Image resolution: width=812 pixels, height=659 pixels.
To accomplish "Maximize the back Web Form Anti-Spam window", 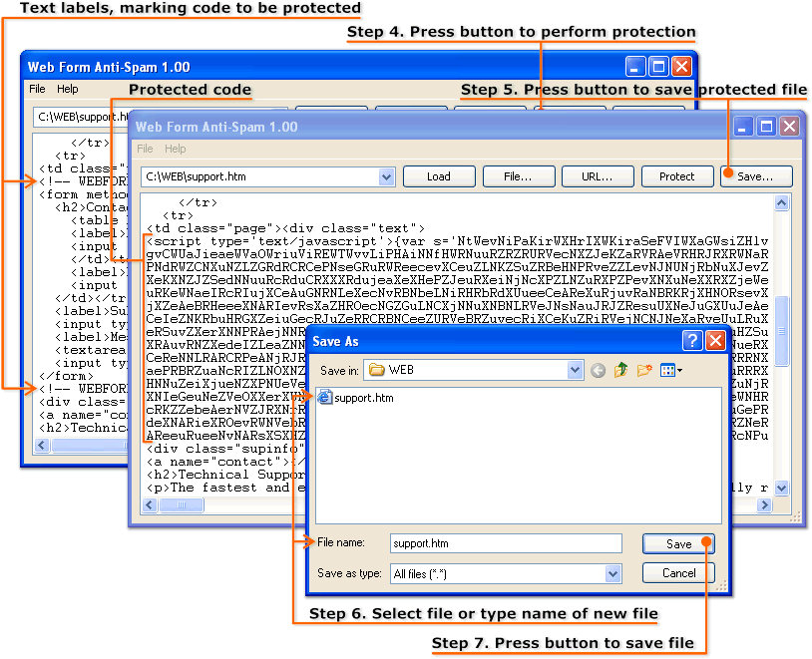I will [658, 66].
